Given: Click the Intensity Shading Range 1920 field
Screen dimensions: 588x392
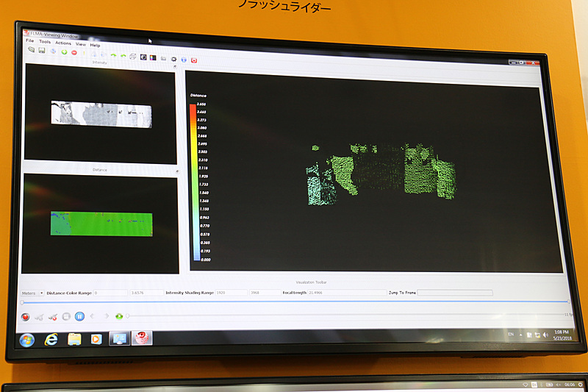Looking at the screenshot, I should point(232,293).
